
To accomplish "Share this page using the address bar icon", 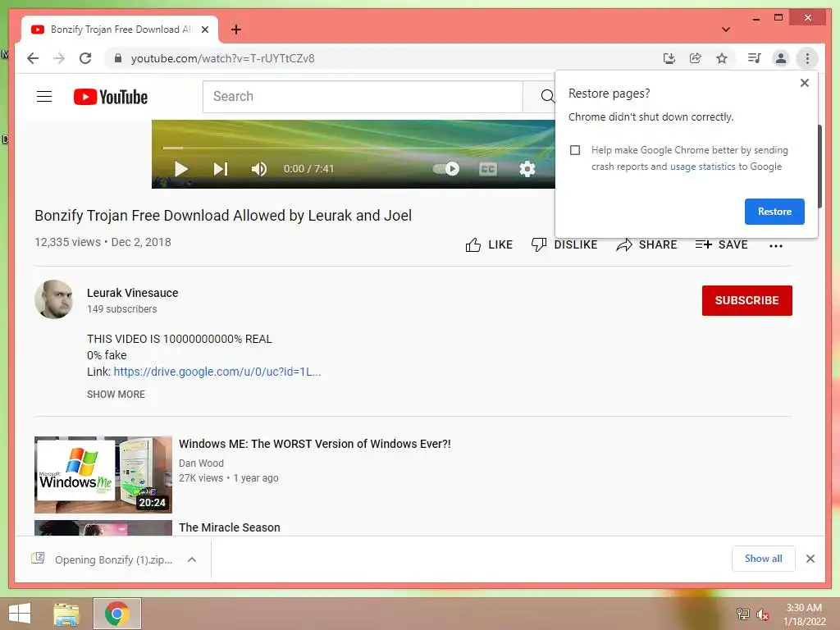I will click(x=696, y=58).
